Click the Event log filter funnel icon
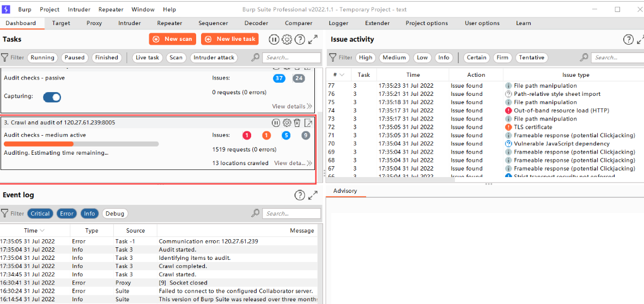 click(4, 214)
